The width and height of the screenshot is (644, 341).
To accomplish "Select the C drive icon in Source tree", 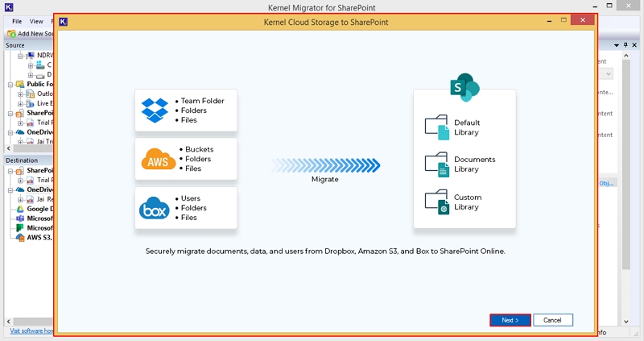I will click(39, 65).
